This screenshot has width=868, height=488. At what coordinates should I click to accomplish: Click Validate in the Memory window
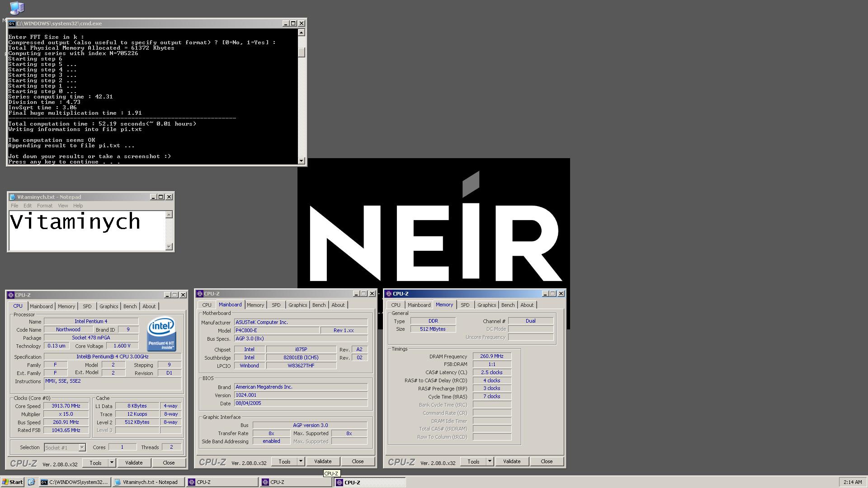tap(512, 461)
